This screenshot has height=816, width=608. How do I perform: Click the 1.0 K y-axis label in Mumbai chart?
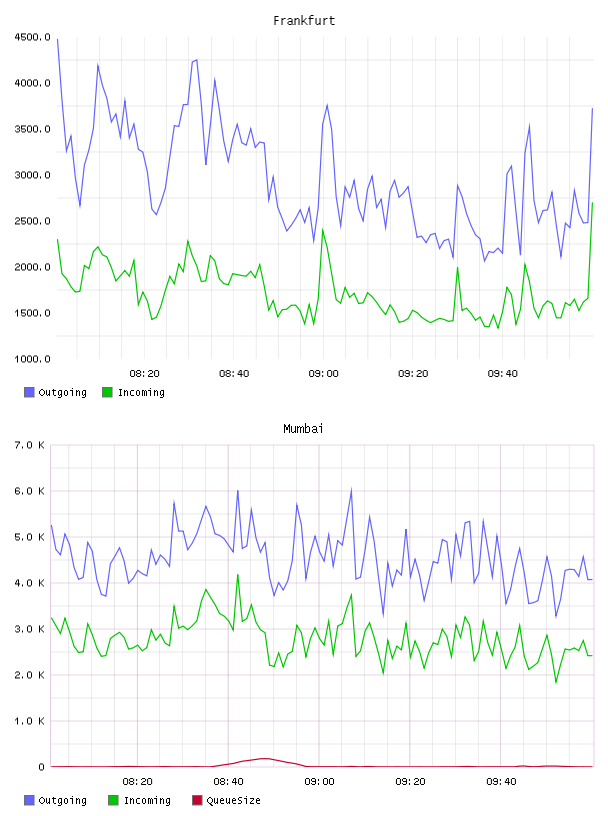[29, 721]
